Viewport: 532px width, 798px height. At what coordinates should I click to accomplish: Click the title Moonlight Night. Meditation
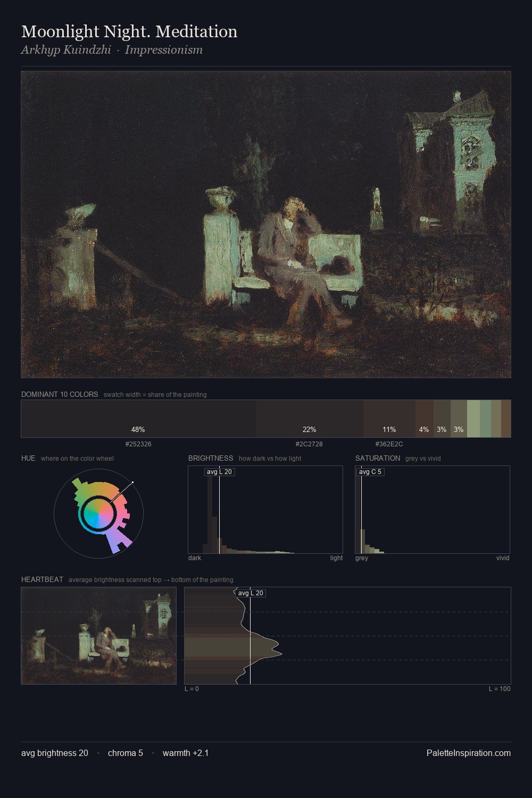(129, 31)
